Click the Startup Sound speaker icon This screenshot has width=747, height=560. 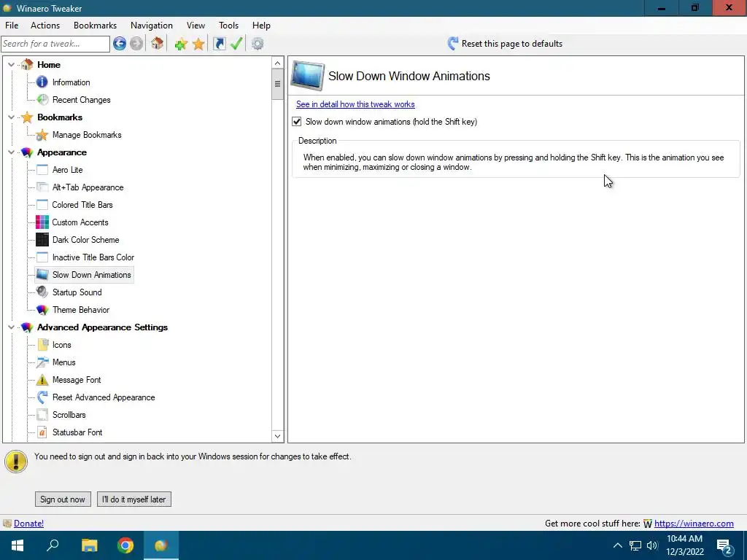tap(42, 292)
